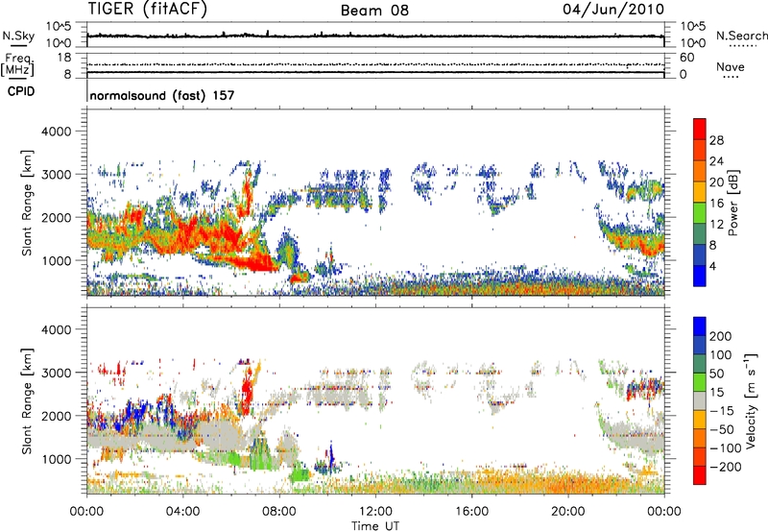
Task: Pick the red bottom Velocity swatch
Action: point(700,475)
